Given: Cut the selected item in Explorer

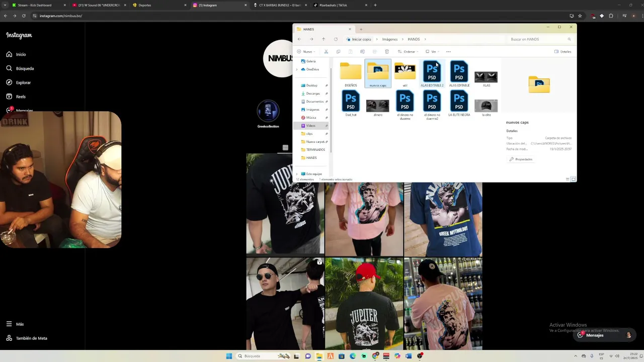Looking at the screenshot, I should pos(326,51).
